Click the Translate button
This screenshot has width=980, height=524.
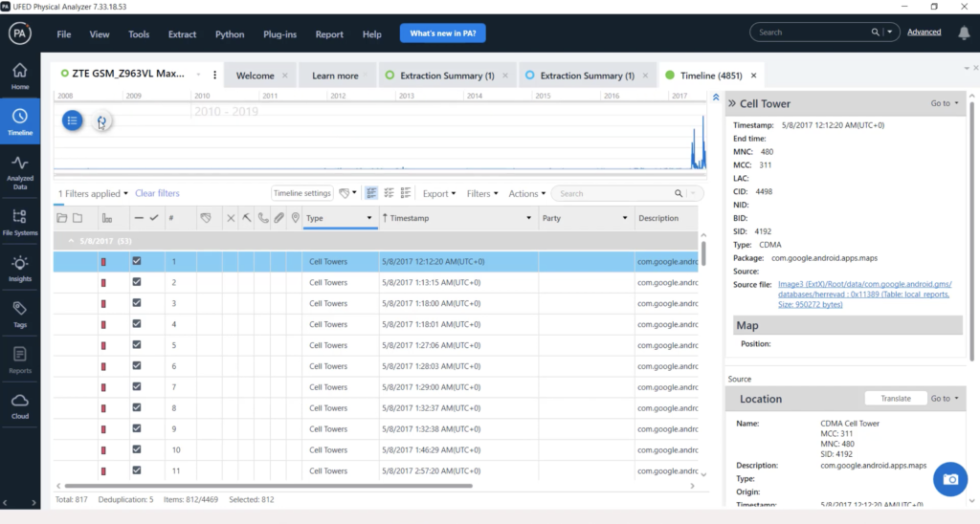895,399
